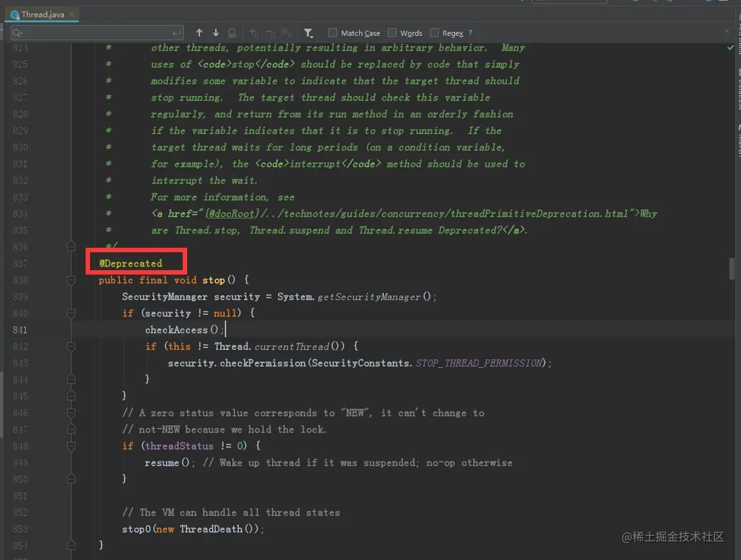741x560 pixels.
Task: Go to next occurrence with down arrow
Action: point(215,33)
